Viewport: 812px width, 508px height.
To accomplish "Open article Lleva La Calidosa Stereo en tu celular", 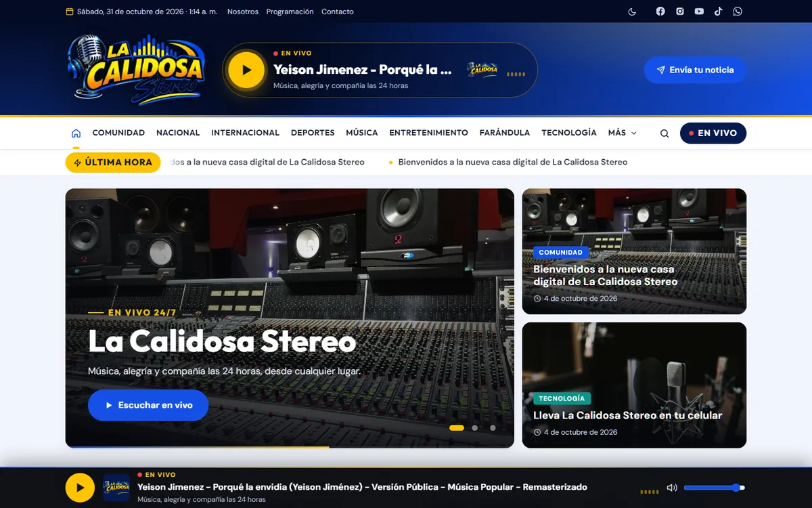I will 627,415.
